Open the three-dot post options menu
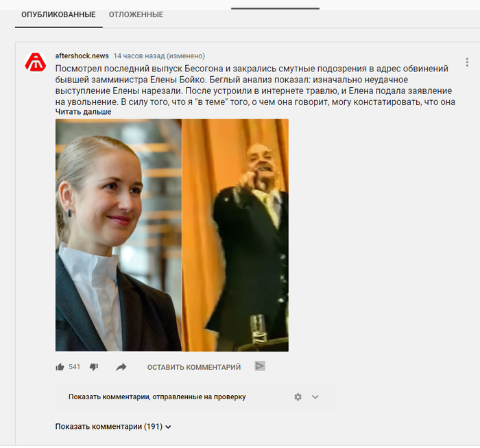 coord(467,62)
